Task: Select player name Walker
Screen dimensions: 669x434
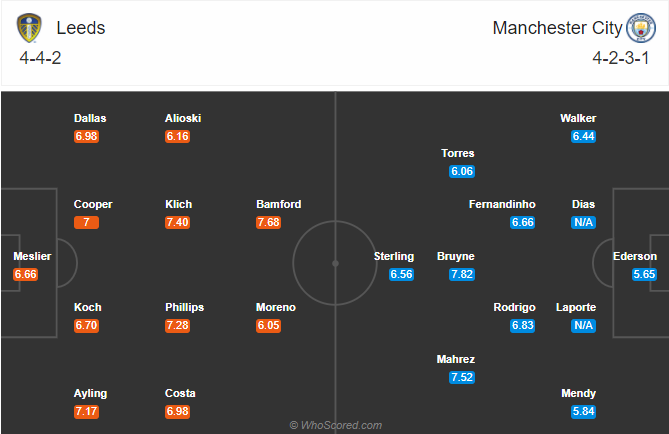Action: pyautogui.click(x=578, y=118)
